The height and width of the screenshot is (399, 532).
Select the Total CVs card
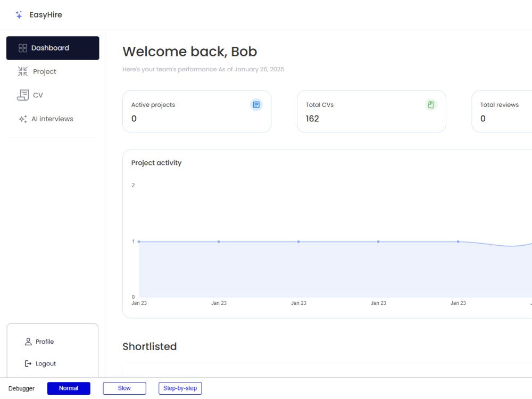coord(371,112)
